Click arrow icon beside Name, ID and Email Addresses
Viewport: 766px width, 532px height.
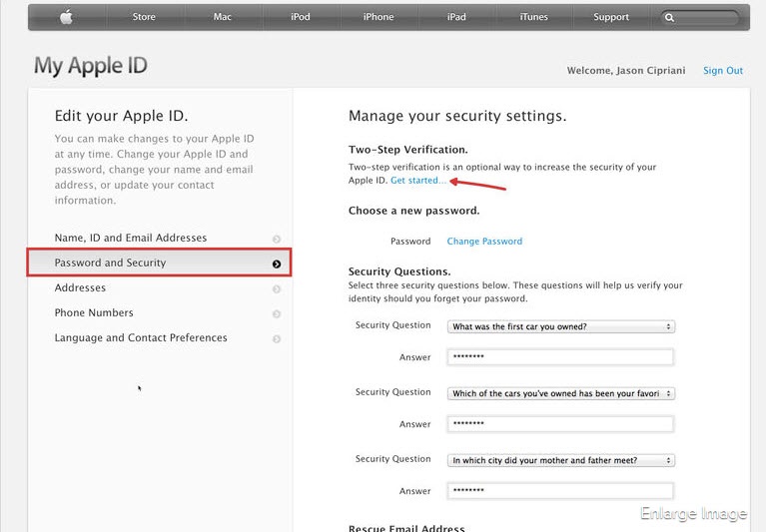tap(277, 239)
